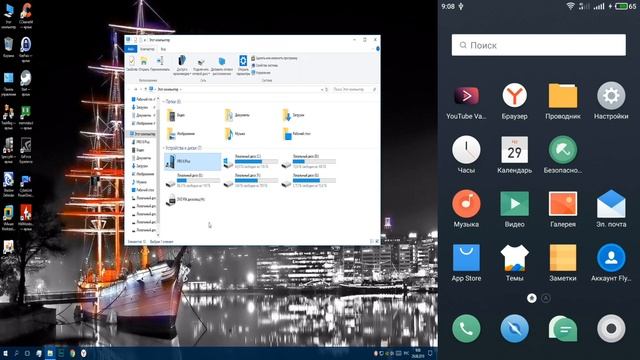Viewport: 640px width, 360px height.
Task: Launch the App Store app
Action: tap(466, 258)
